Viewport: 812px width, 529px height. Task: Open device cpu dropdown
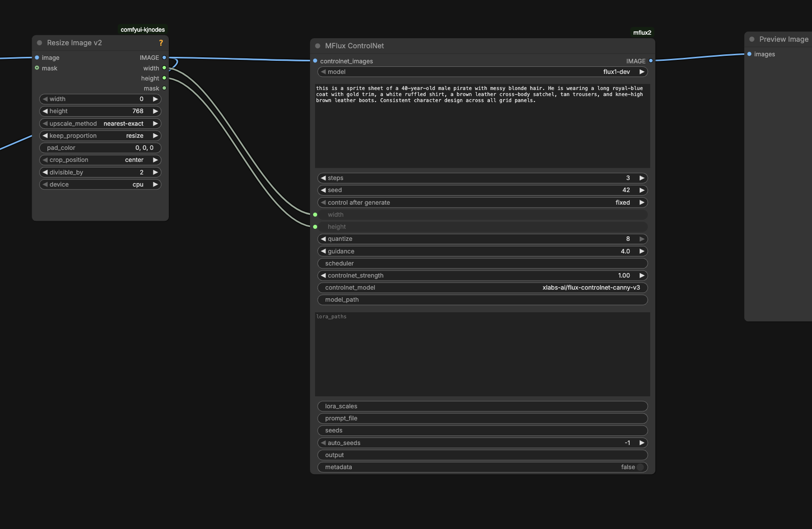pos(100,185)
